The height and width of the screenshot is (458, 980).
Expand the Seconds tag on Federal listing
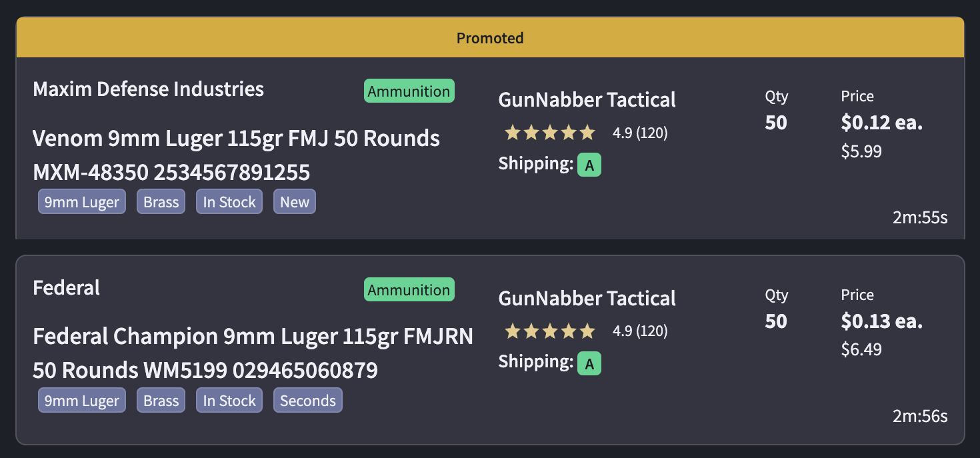pyautogui.click(x=307, y=400)
